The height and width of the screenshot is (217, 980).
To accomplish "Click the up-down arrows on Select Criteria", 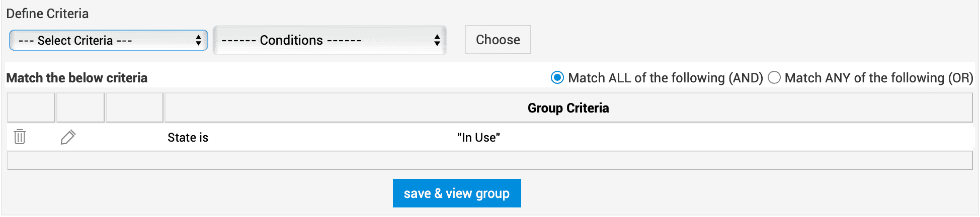I will point(199,40).
